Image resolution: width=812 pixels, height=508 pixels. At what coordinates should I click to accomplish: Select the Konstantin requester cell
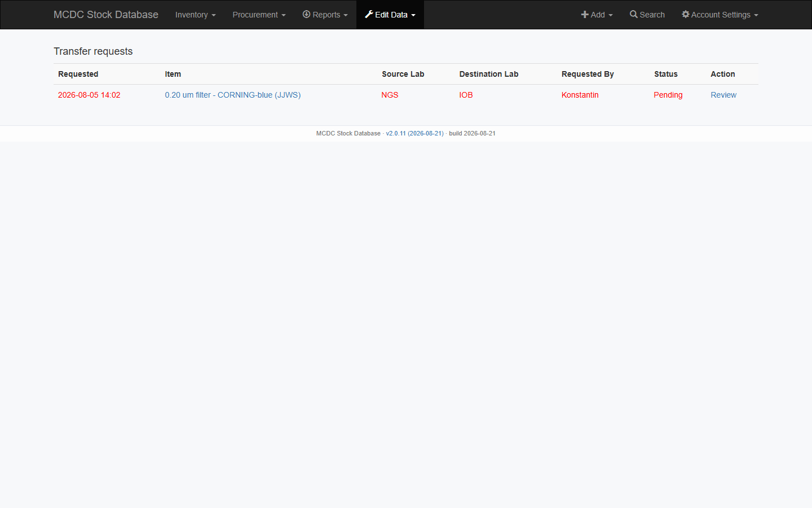(x=580, y=95)
